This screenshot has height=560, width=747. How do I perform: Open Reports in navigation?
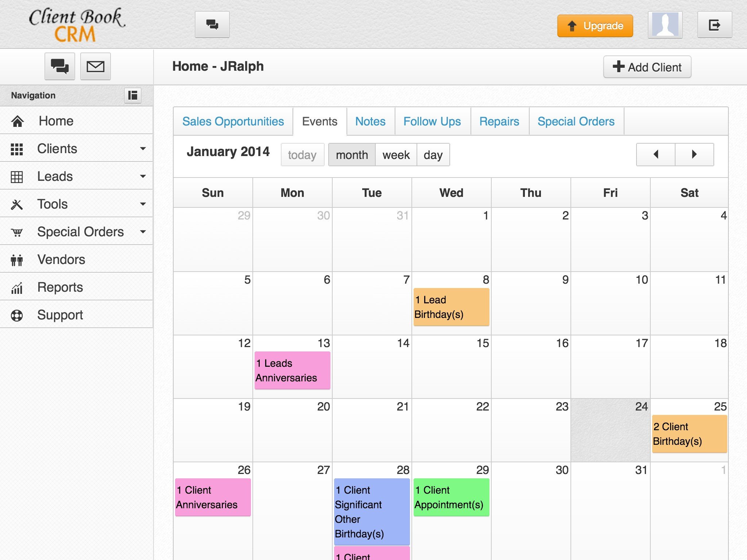[76, 287]
